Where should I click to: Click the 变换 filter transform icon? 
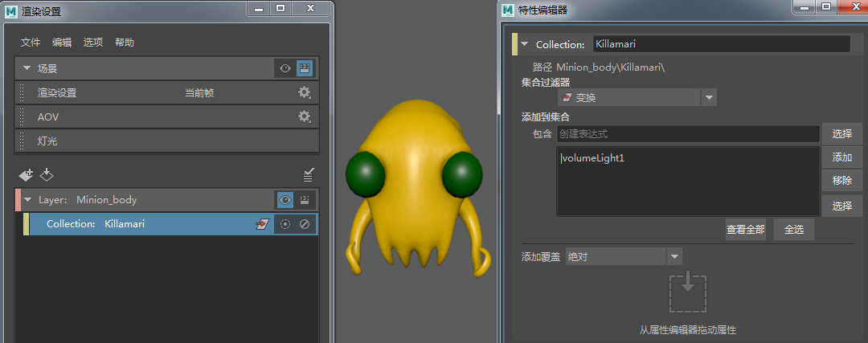567,98
